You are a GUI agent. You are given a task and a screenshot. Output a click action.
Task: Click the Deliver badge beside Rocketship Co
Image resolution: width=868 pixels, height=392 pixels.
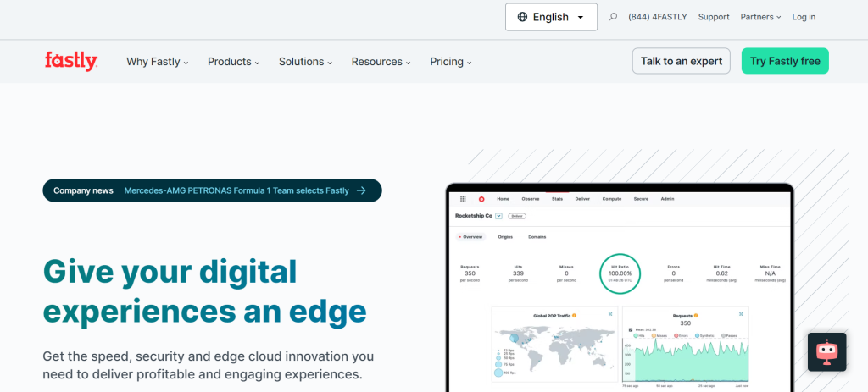click(517, 216)
